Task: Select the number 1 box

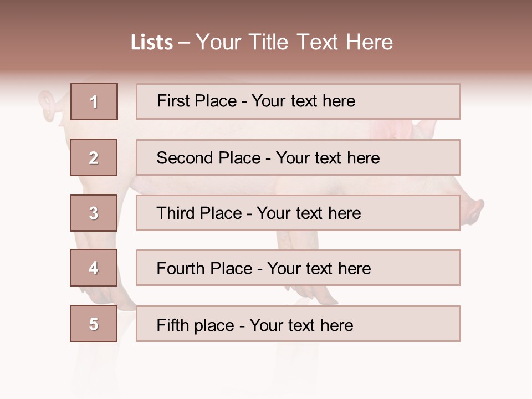Action: [94, 101]
